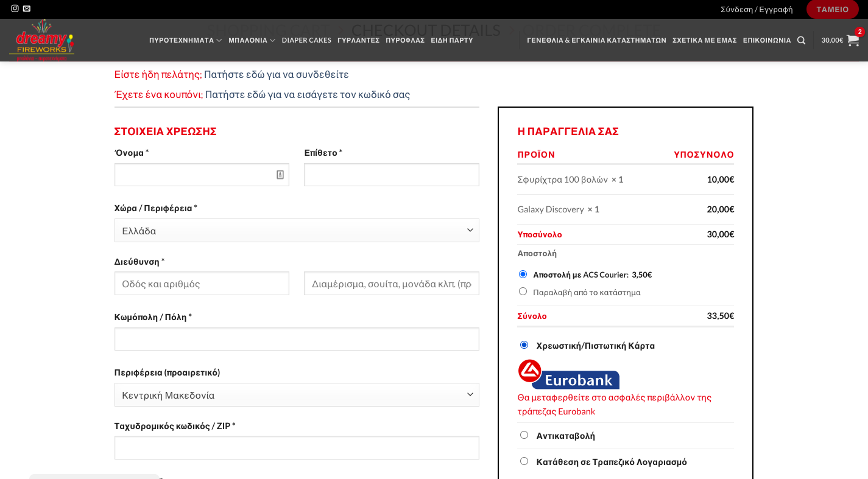Select cash on delivery payment
This screenshot has height=479, width=868.
[524, 435]
